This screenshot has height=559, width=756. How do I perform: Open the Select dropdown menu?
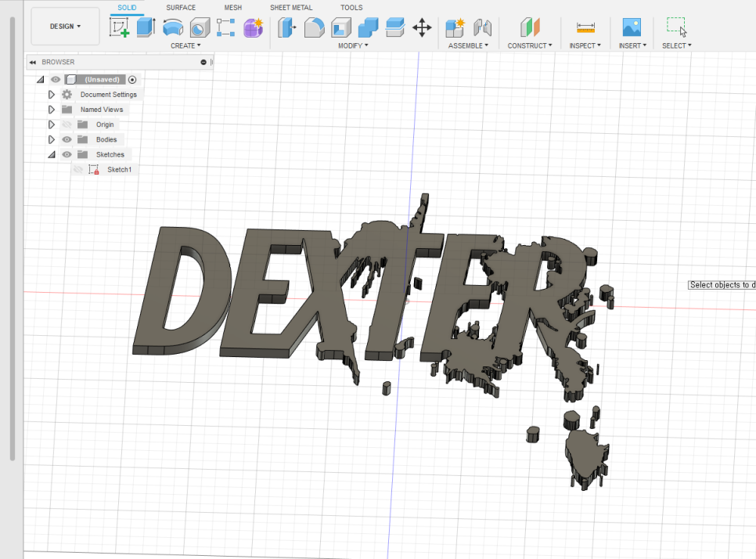676,46
